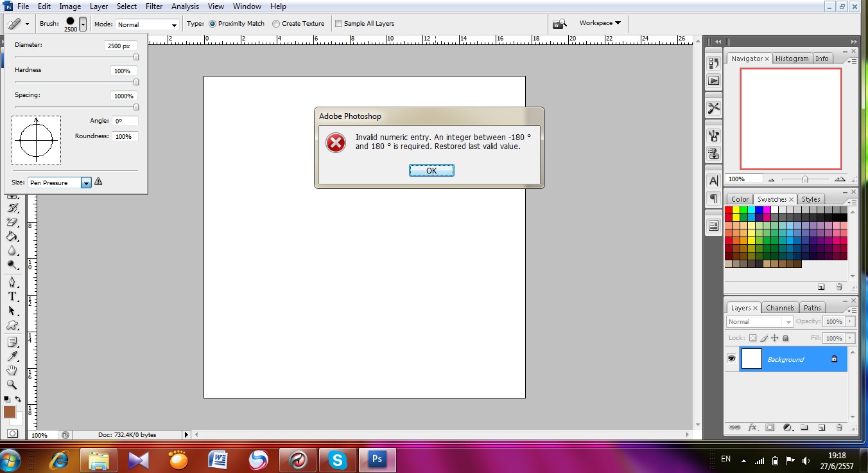Open the Size Pen Pressure dropdown

(x=60, y=183)
